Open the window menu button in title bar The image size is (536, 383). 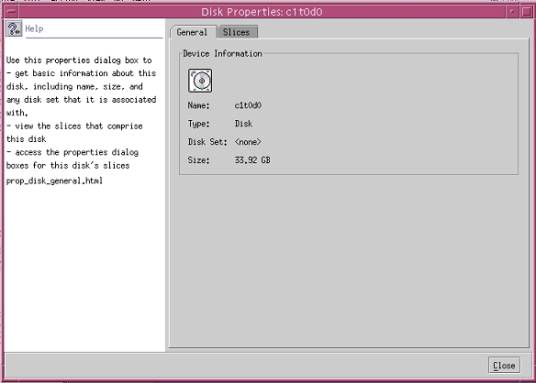point(10,12)
